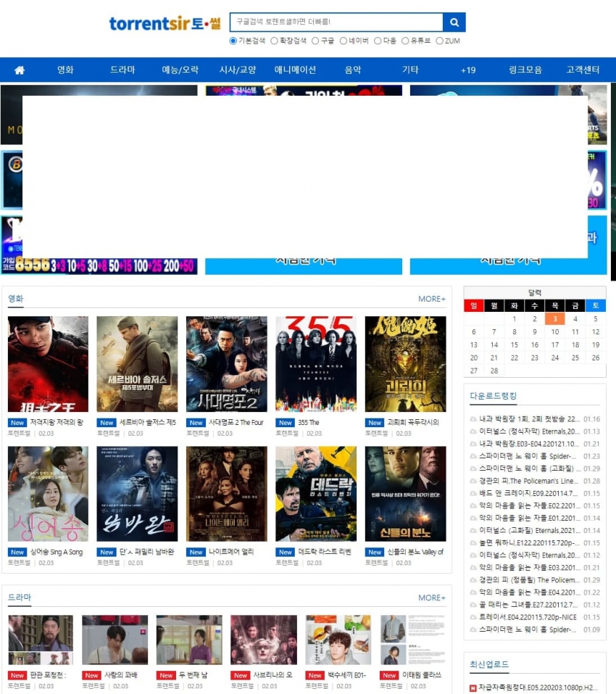
Task: Open the 애니메이션 navigation menu
Action: pyautogui.click(x=295, y=70)
